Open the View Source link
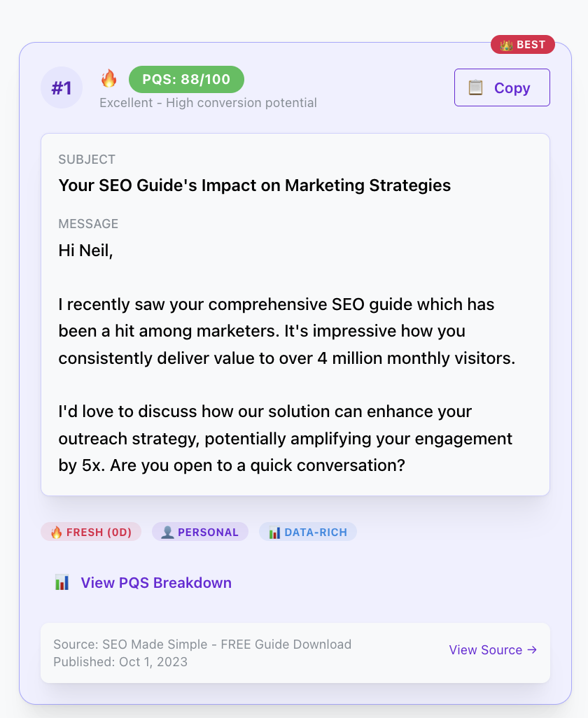This screenshot has height=718, width=588. [x=493, y=650]
